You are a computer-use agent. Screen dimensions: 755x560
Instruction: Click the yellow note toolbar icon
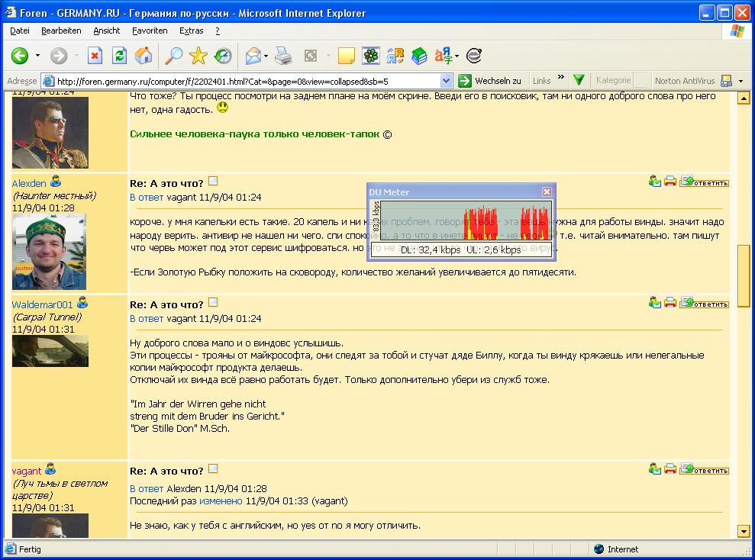(347, 56)
